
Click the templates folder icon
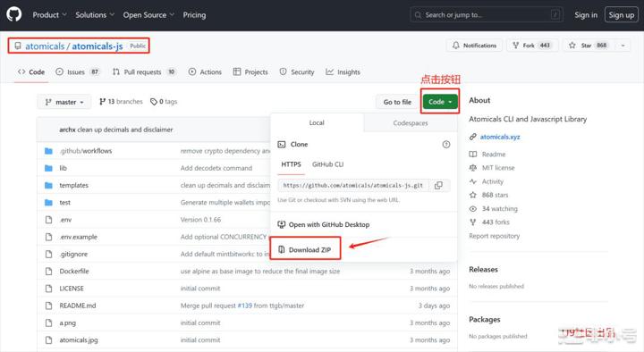[x=48, y=186]
